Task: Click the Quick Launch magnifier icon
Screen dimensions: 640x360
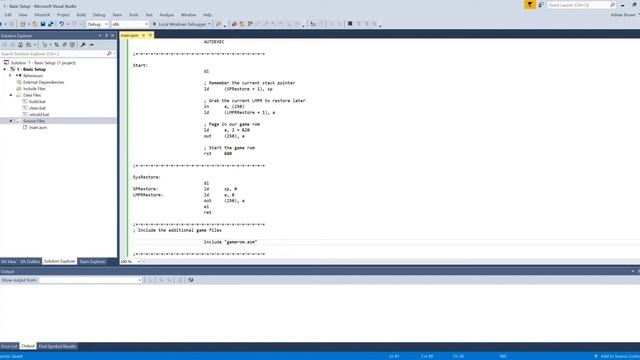Action: point(612,5)
